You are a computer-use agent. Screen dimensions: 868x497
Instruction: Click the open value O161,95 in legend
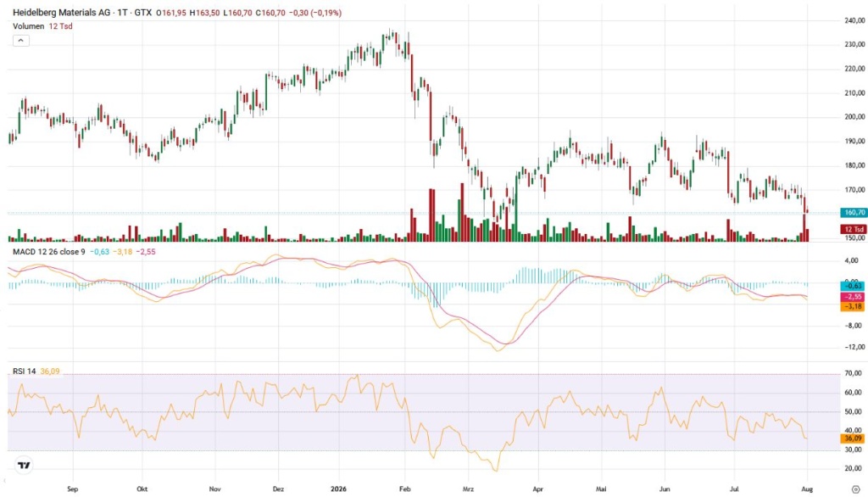tap(171, 12)
